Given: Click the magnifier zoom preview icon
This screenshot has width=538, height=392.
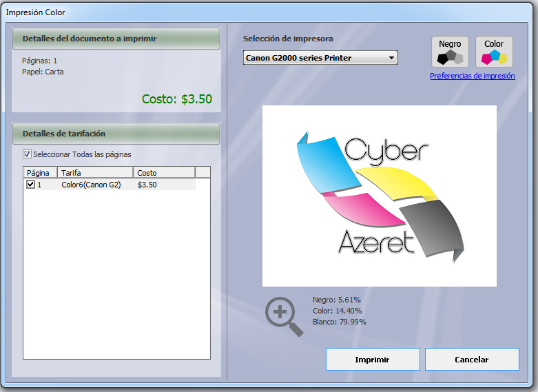Looking at the screenshot, I should click(x=284, y=316).
